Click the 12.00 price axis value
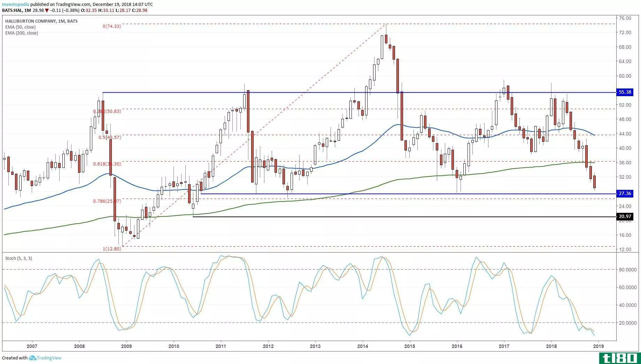Screen dimensions: 641x364 point(625,249)
